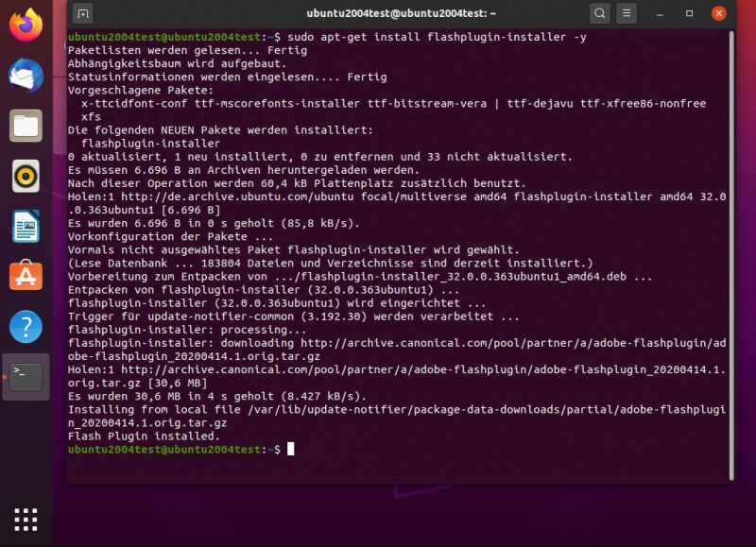
Task: Click '(Lese Datenbank ... 183804 Dateien' line
Action: [330, 264]
